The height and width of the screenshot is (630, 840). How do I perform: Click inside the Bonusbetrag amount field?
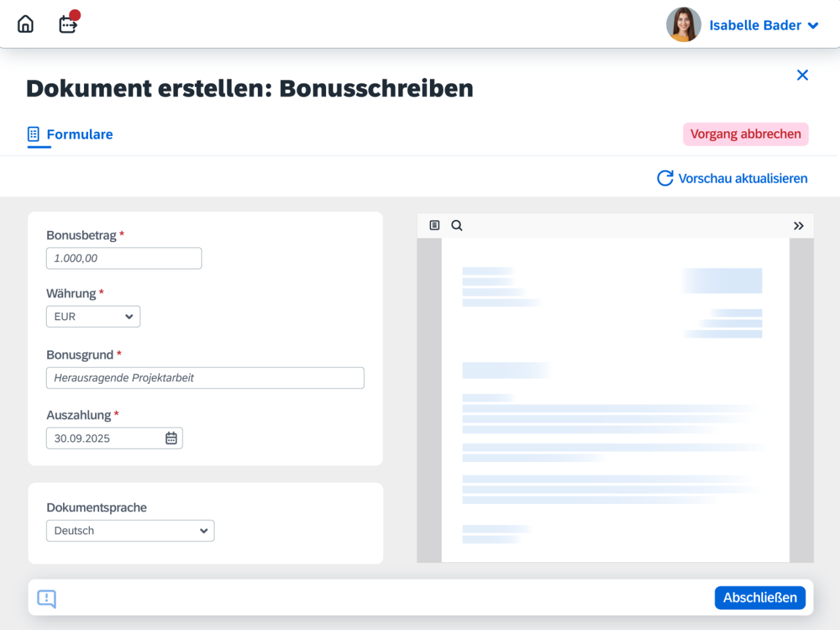pos(123,258)
